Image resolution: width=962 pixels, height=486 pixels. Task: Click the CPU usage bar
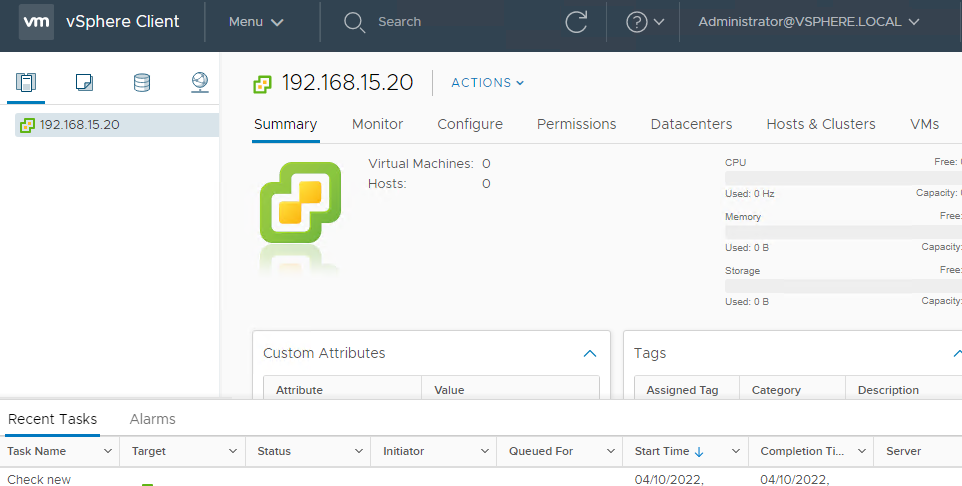pyautogui.click(x=843, y=178)
